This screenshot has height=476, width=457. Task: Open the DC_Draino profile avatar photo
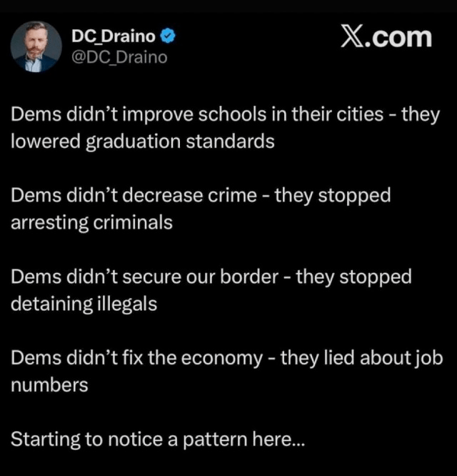click(x=36, y=46)
